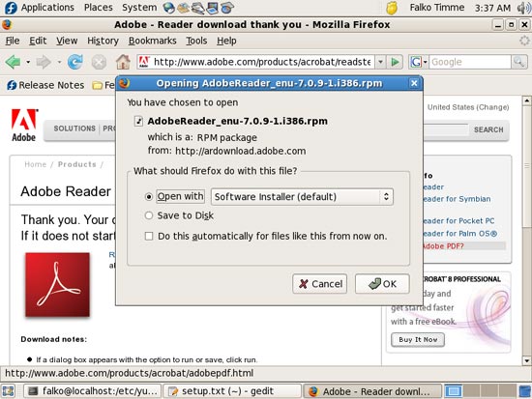Open the History menu

click(103, 41)
